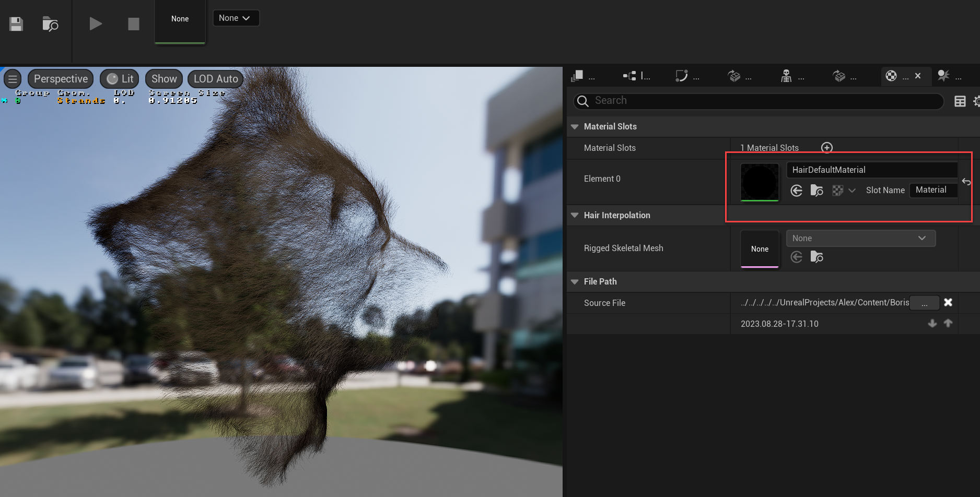Open box-arrow tab right of skeleton tab
Screen dimensions: 980x497
coord(844,76)
